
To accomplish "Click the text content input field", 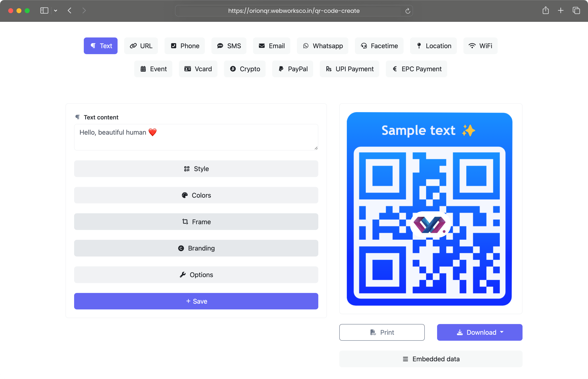I will coord(196,137).
